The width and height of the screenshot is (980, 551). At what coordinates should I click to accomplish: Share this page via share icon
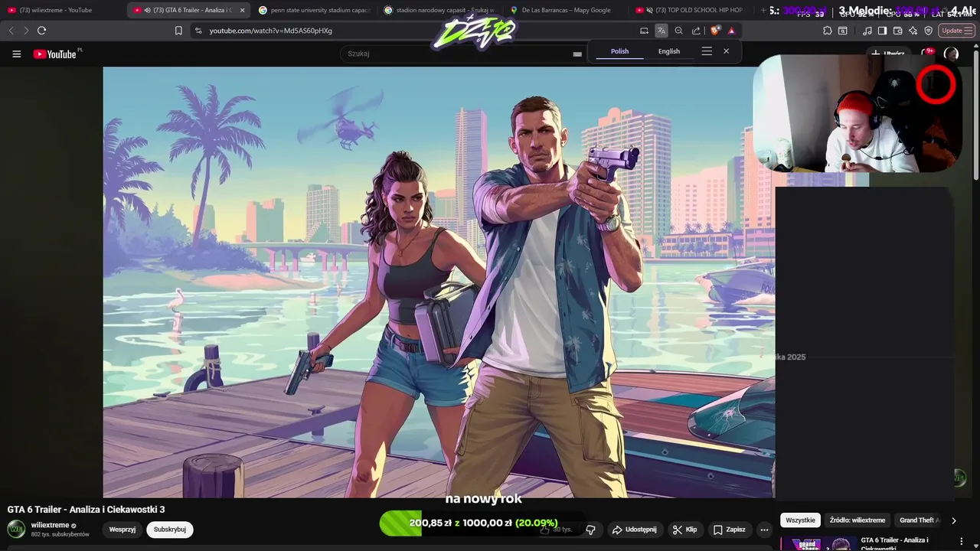[x=696, y=31]
